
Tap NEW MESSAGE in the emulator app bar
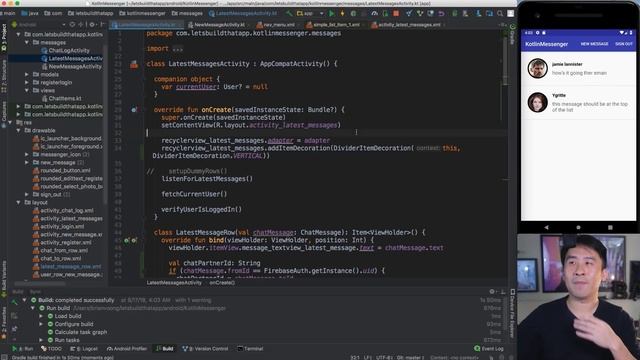click(594, 44)
